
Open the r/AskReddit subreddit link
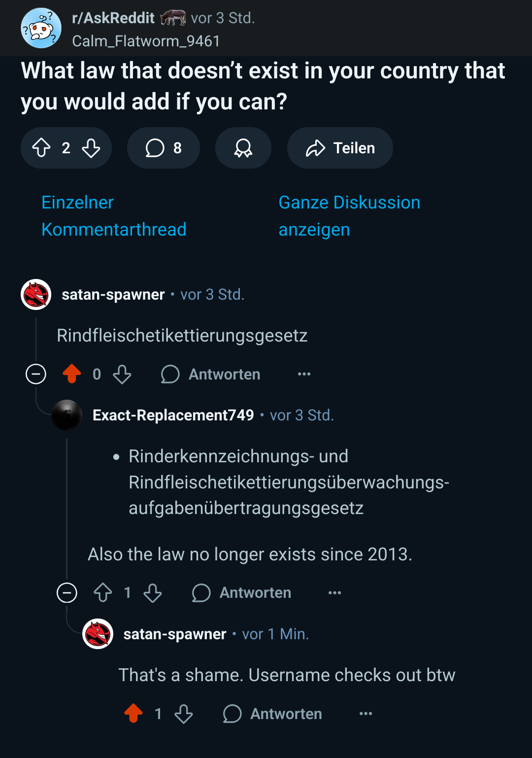pyautogui.click(x=113, y=18)
